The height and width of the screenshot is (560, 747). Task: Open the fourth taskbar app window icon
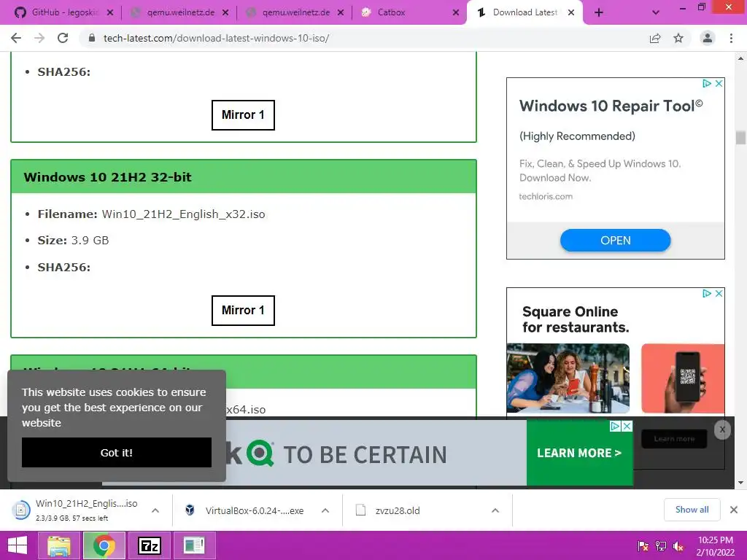coord(194,545)
